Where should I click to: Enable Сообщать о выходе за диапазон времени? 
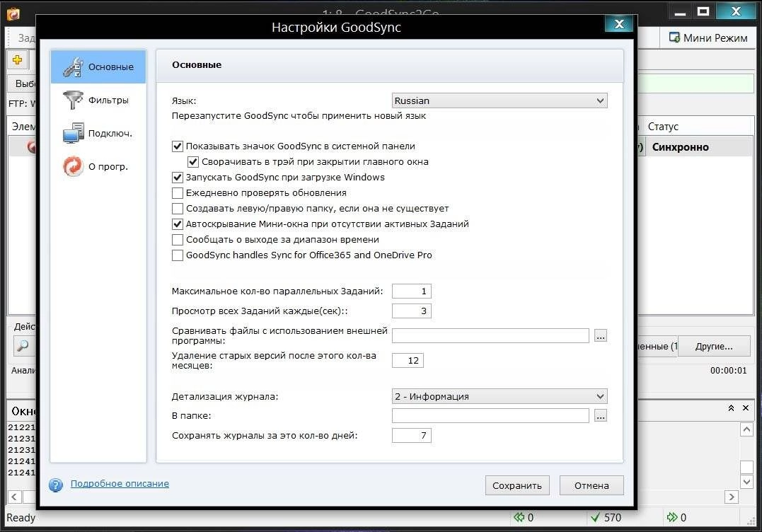178,240
